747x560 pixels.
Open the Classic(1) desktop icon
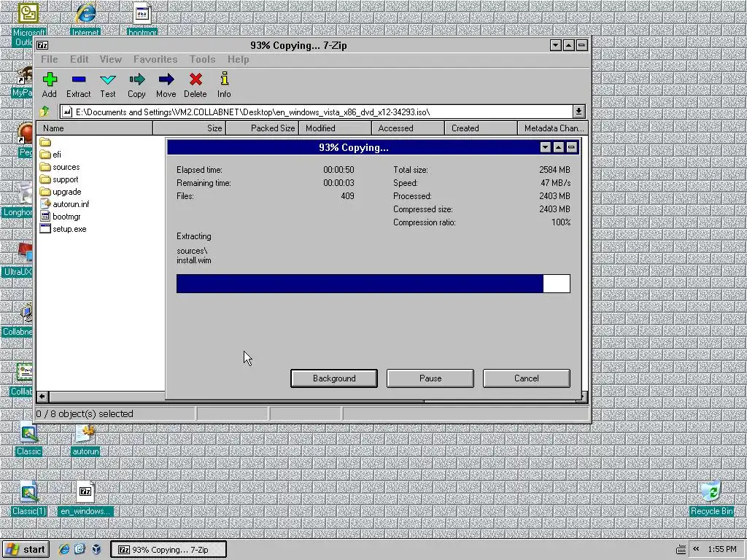(x=28, y=492)
